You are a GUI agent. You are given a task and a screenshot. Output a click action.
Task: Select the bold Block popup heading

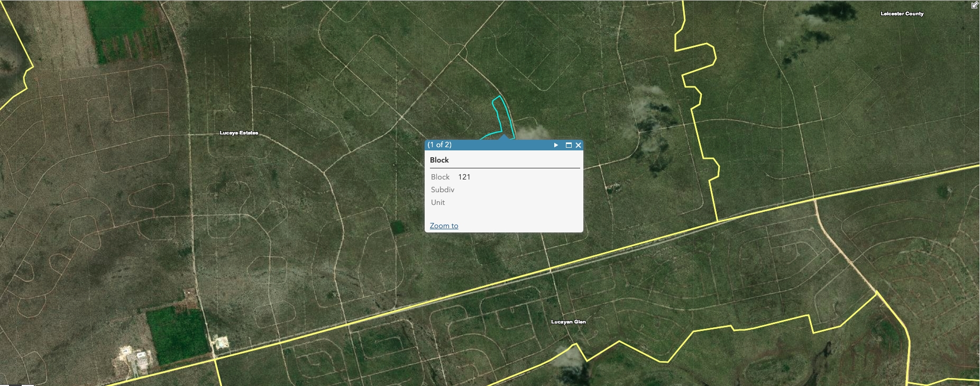(439, 160)
